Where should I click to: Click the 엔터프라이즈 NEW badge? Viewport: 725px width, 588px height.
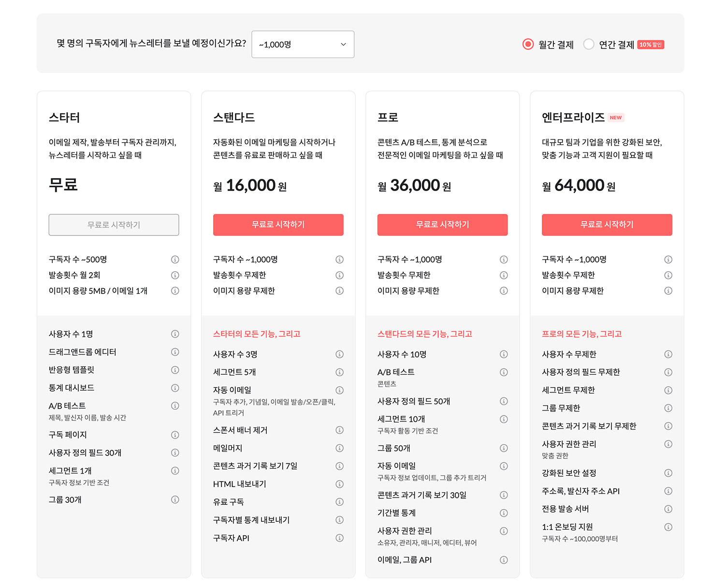pyautogui.click(x=616, y=118)
